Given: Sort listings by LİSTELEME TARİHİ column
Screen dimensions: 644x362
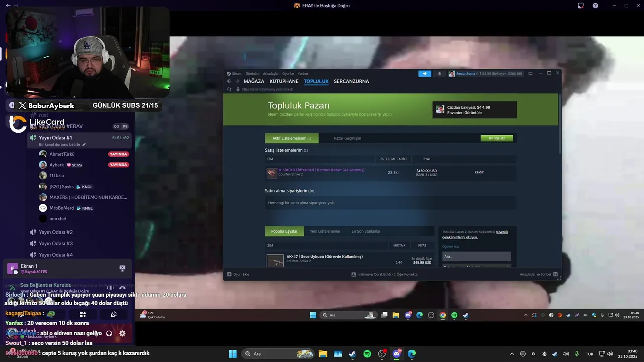Looking at the screenshot, I should (393, 159).
